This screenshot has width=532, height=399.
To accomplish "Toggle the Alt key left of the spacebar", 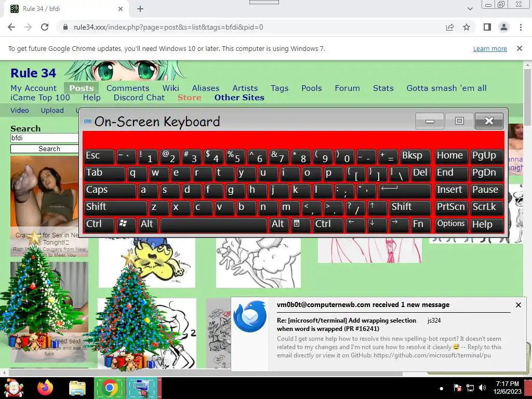I will point(148,224).
